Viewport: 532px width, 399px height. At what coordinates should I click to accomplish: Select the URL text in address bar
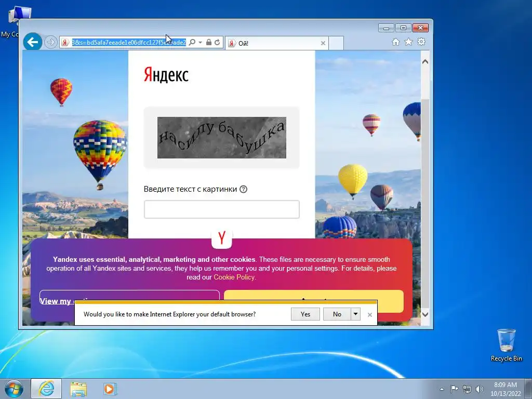pyautogui.click(x=129, y=43)
